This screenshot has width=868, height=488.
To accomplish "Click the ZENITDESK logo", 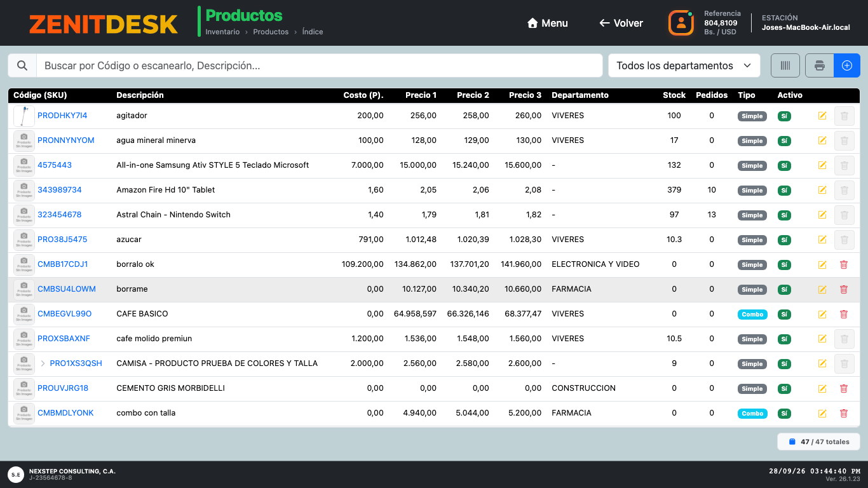I will [x=104, y=24].
